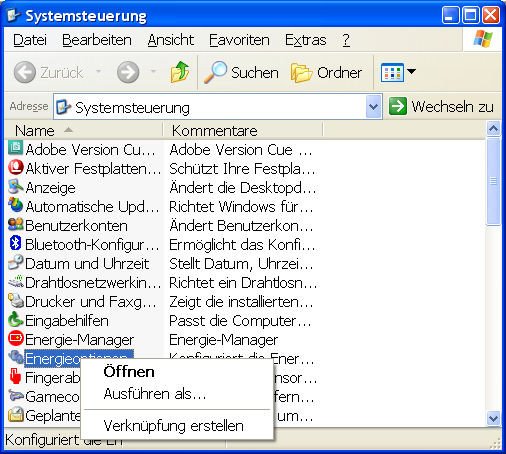
Task: Open the forward history dropdown arrow
Action: click(153, 72)
